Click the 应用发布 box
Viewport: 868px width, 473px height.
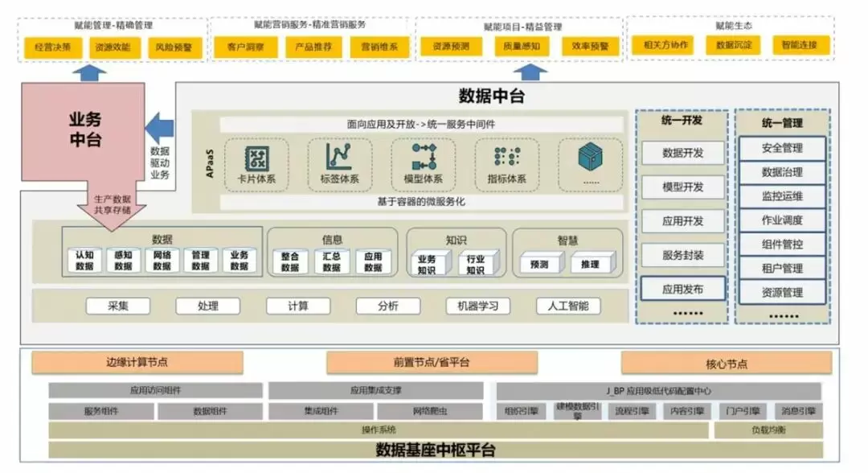(x=682, y=288)
